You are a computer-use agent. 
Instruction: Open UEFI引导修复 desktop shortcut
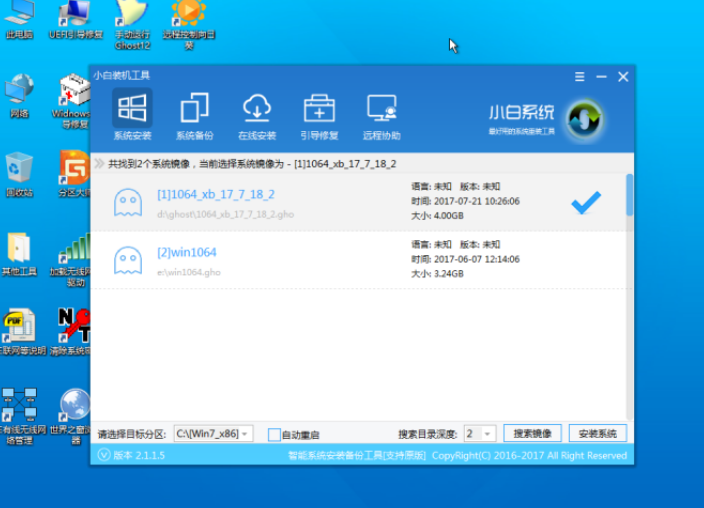pos(75,20)
